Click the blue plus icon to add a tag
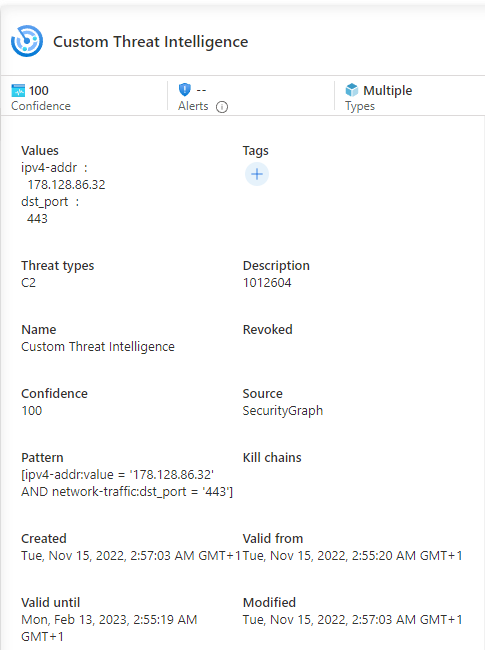 click(257, 174)
